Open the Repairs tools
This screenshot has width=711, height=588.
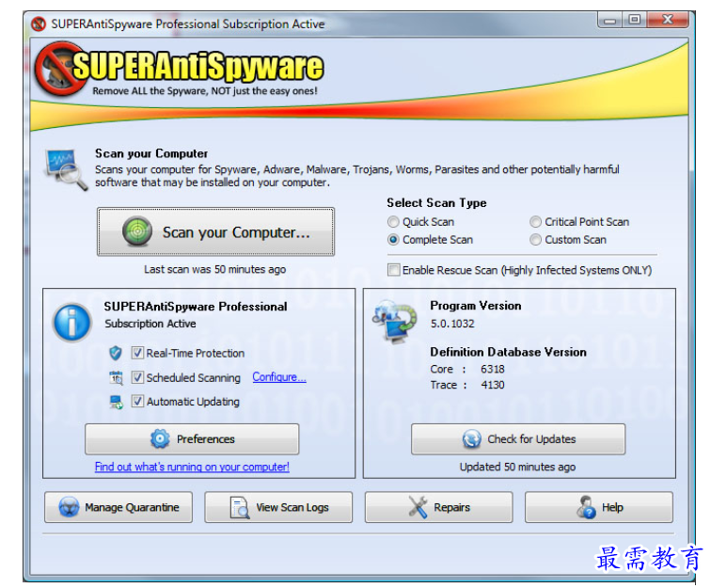pyautogui.click(x=438, y=507)
